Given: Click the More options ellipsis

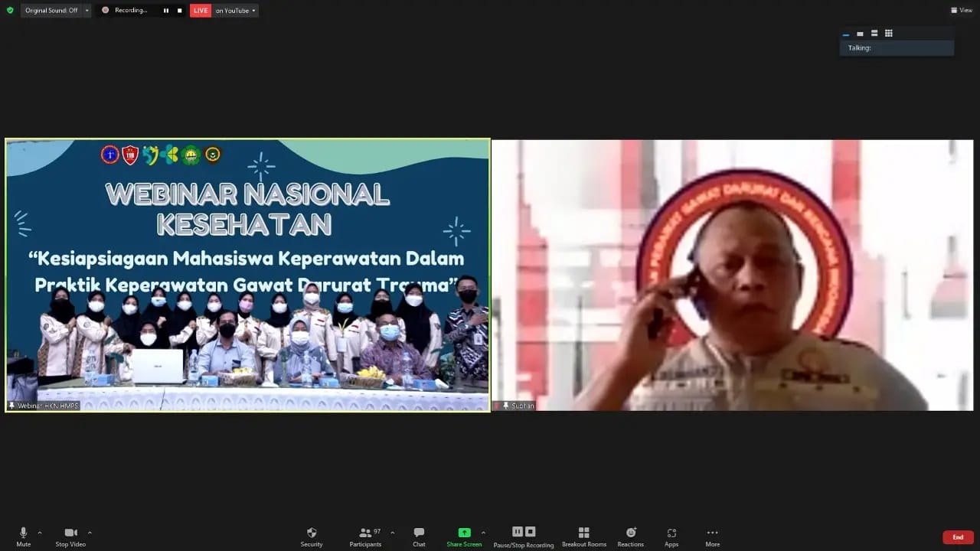Looking at the screenshot, I should pos(712,536).
